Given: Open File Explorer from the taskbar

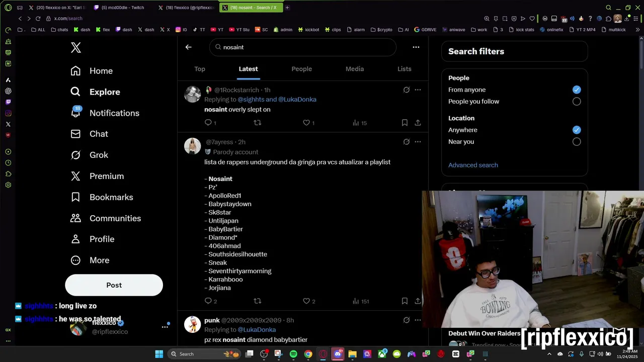Looking at the screenshot, I should click(352, 354).
